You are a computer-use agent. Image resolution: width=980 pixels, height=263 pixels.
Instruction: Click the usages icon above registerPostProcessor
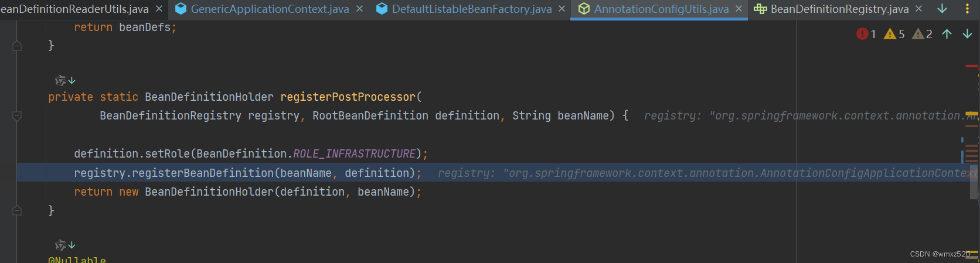pos(65,80)
